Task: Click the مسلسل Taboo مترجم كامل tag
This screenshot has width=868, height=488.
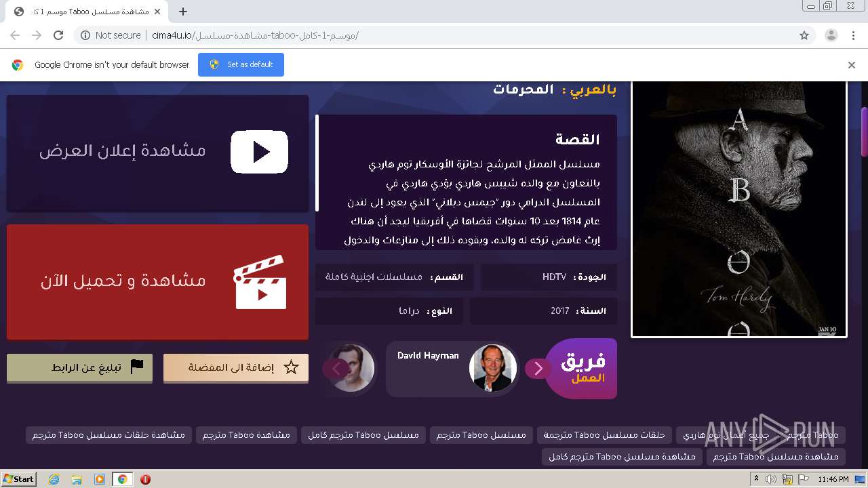Action: coord(363,434)
